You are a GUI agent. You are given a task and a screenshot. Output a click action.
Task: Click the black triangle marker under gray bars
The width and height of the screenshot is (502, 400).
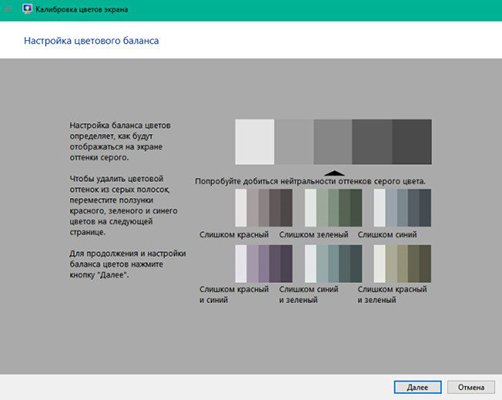[x=334, y=173]
